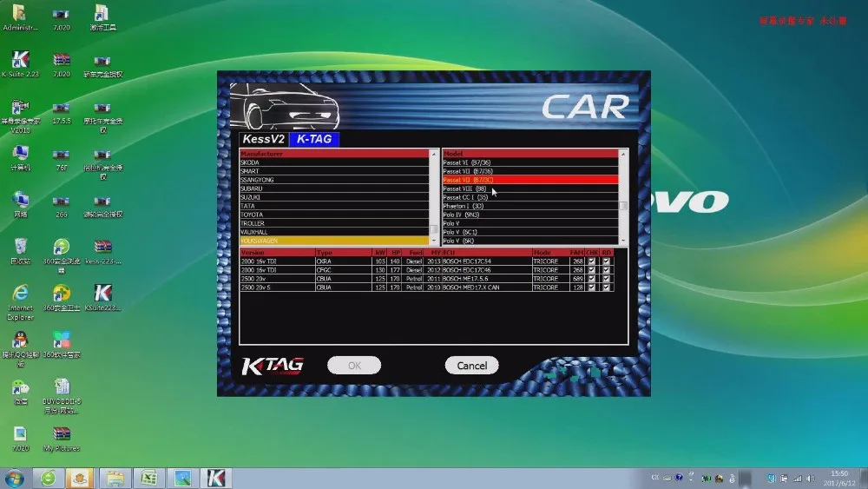Click the grayed OK button

354,366
